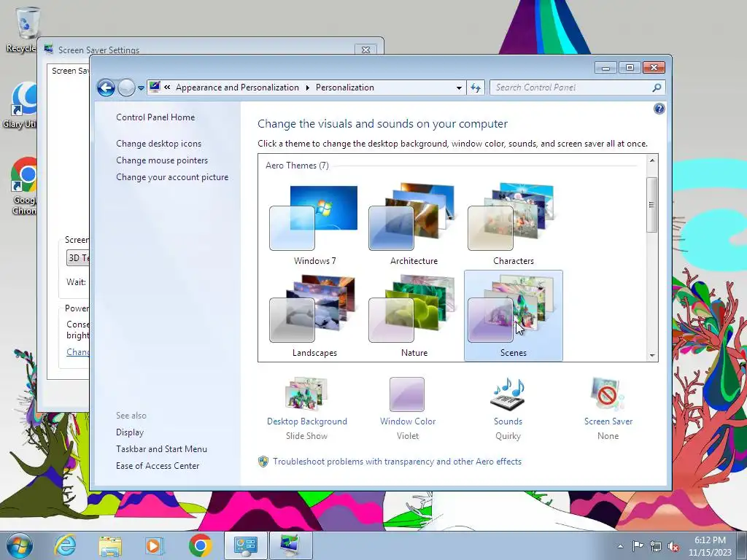Open Windows Media Player from taskbar
747x560 pixels.
tap(155, 545)
